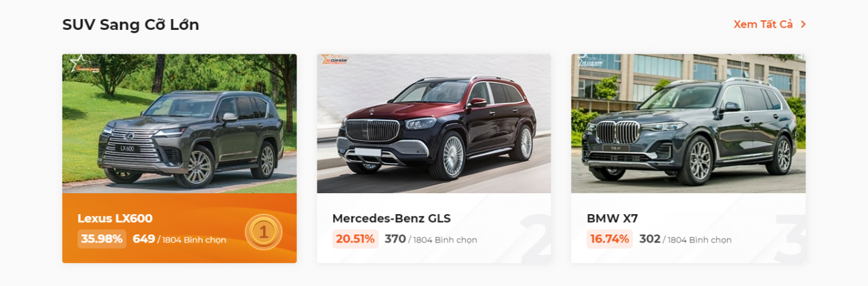
Task: Click the 16.74% percentage badge
Action: tap(610, 239)
